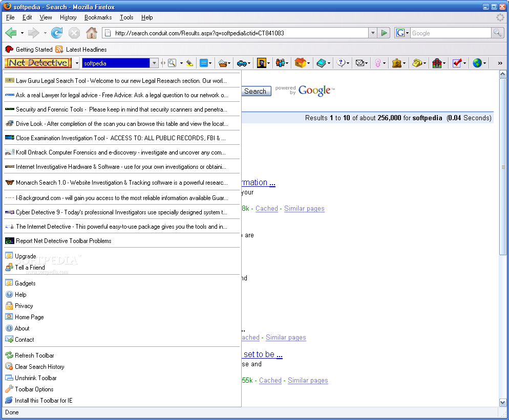Choose Close Examination Investigation Tool entry
The image size is (509, 420).
[x=122, y=138]
